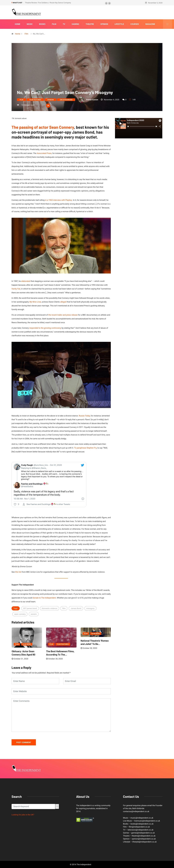Like the embedded tweet via heart icon

click(x=15, y=504)
